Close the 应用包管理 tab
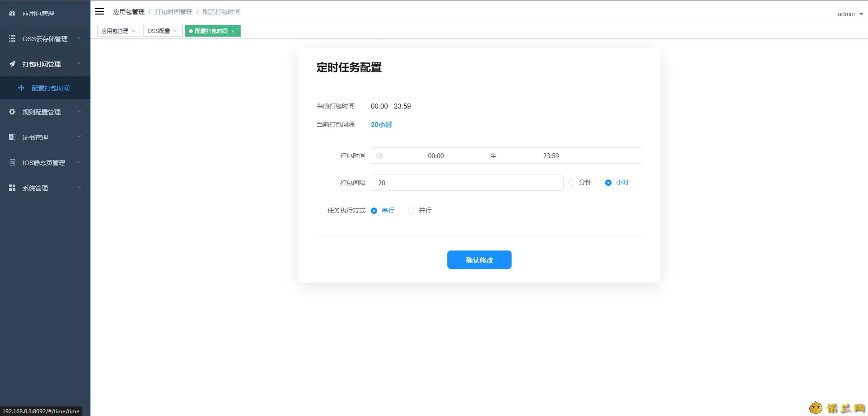The image size is (868, 416). [133, 31]
